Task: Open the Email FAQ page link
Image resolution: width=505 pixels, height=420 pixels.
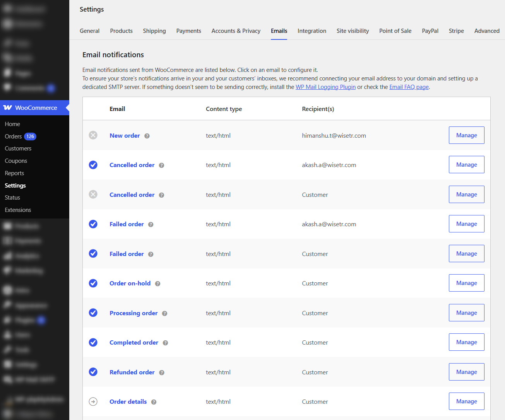Action: 409,87
